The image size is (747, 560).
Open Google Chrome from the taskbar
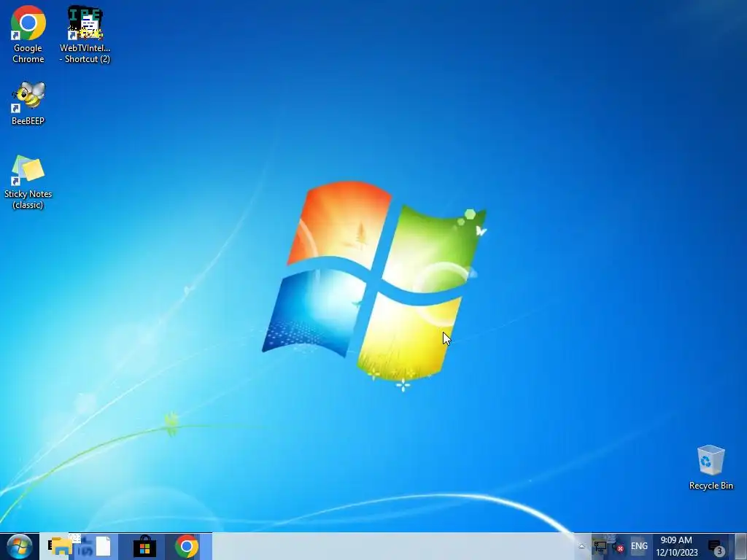coord(187,546)
